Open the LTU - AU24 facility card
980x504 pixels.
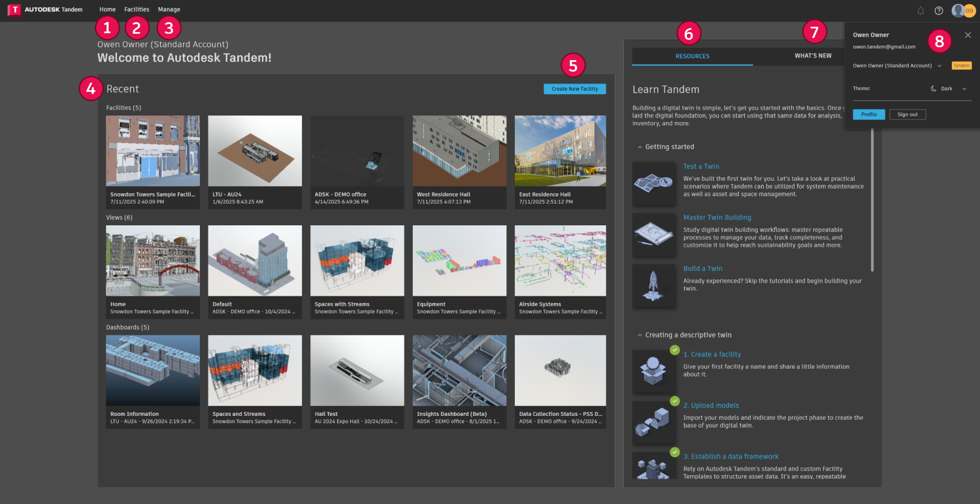coord(255,162)
